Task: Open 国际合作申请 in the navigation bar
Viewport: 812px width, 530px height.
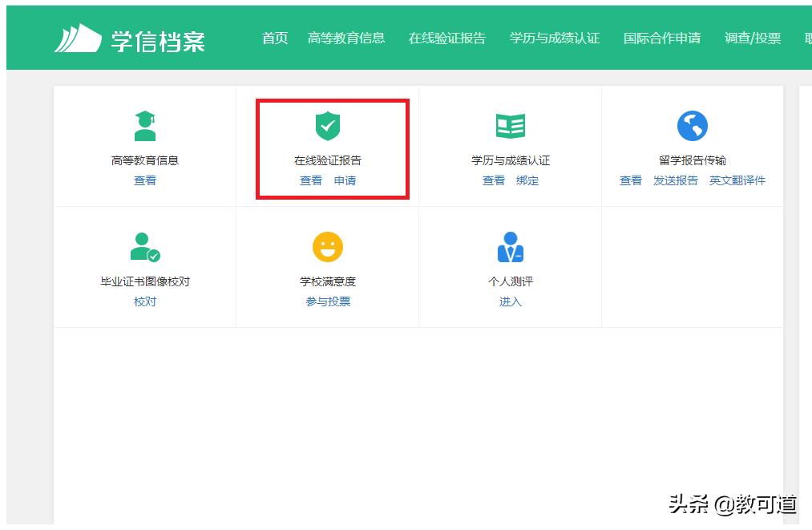Action: pos(662,38)
